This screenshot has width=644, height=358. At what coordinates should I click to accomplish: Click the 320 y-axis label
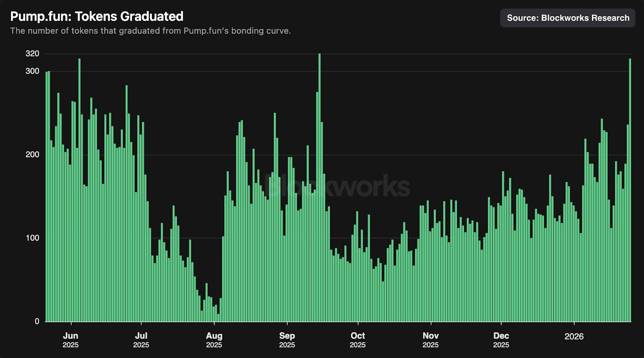click(x=33, y=54)
